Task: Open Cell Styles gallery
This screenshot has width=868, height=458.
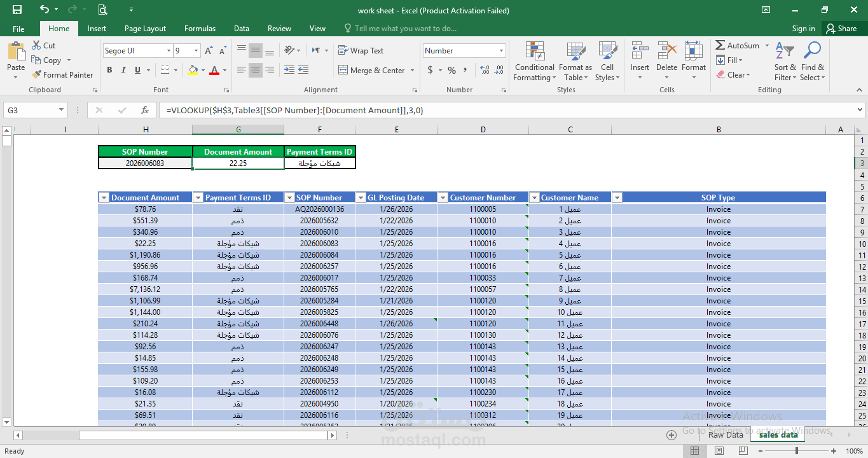Action: point(607,62)
